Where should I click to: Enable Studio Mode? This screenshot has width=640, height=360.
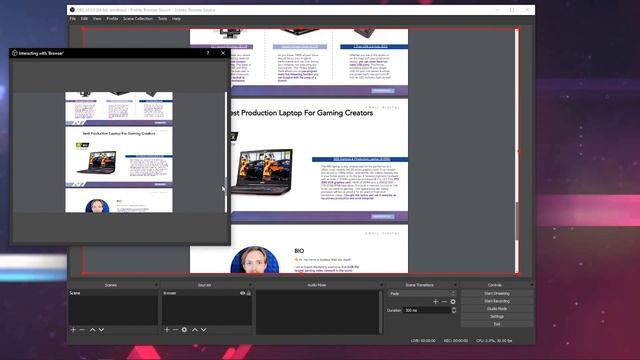click(497, 309)
